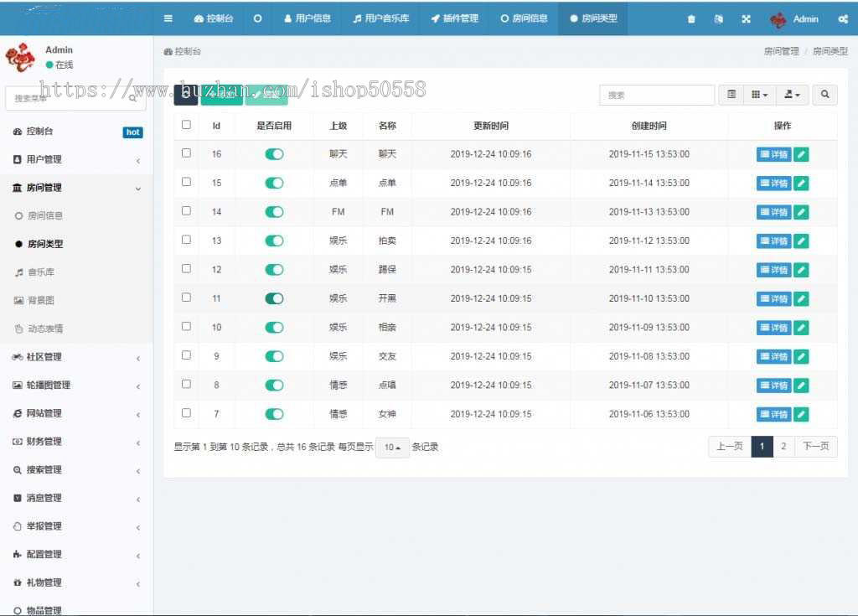858x616 pixels.
Task: Check the checkbox for row Id 12
Action: pos(186,268)
